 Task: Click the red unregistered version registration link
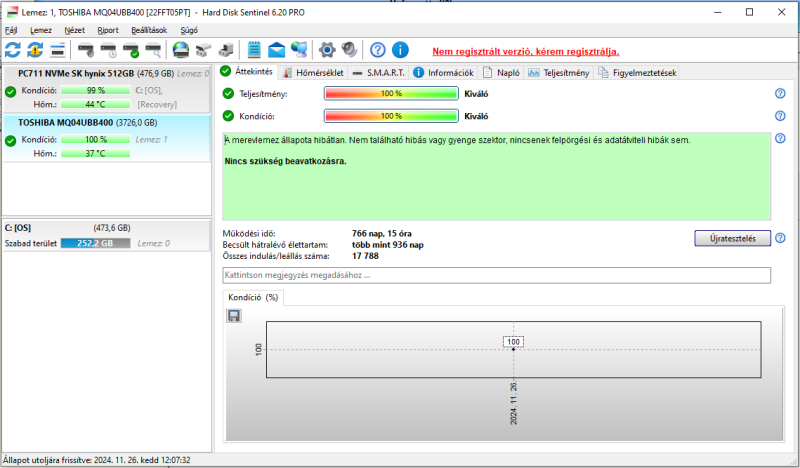526,52
